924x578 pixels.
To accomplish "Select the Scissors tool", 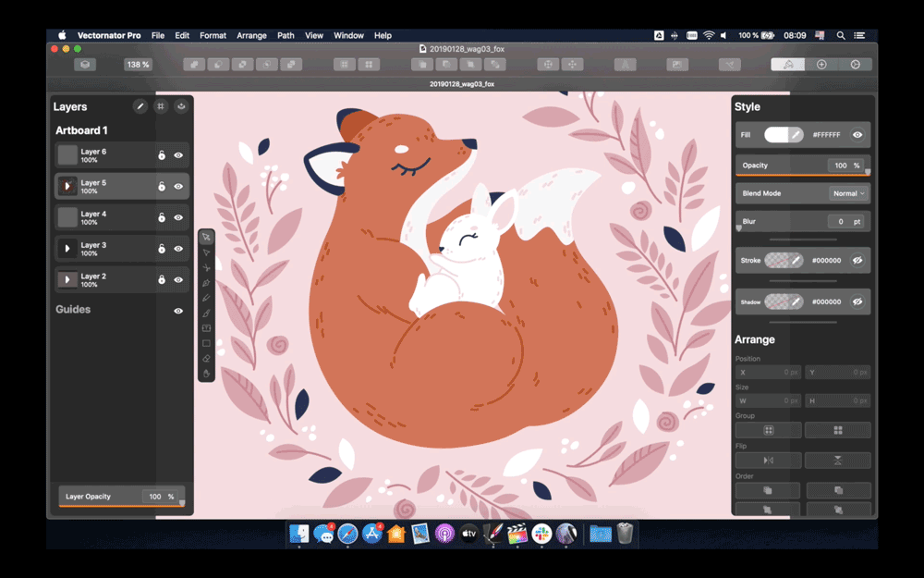I will pos(206,268).
